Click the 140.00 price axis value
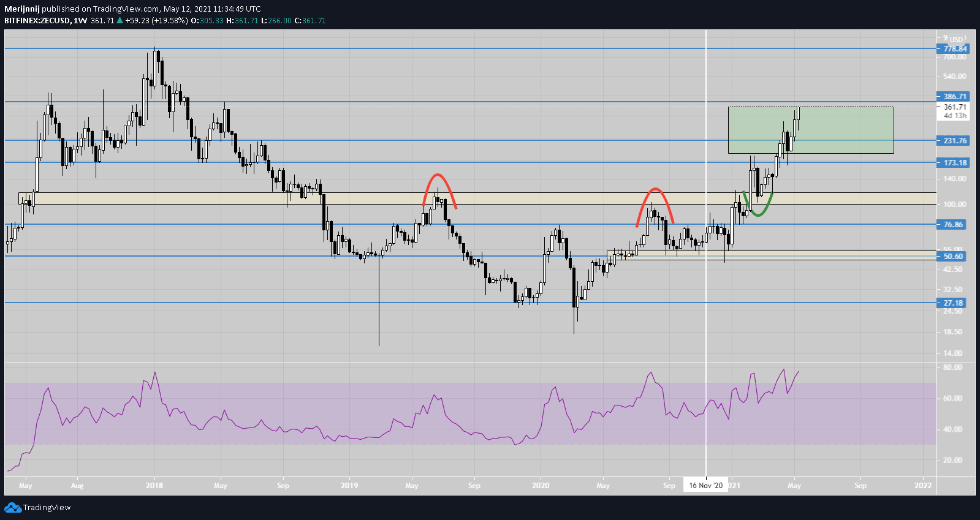The width and height of the screenshot is (980, 520). (955, 179)
